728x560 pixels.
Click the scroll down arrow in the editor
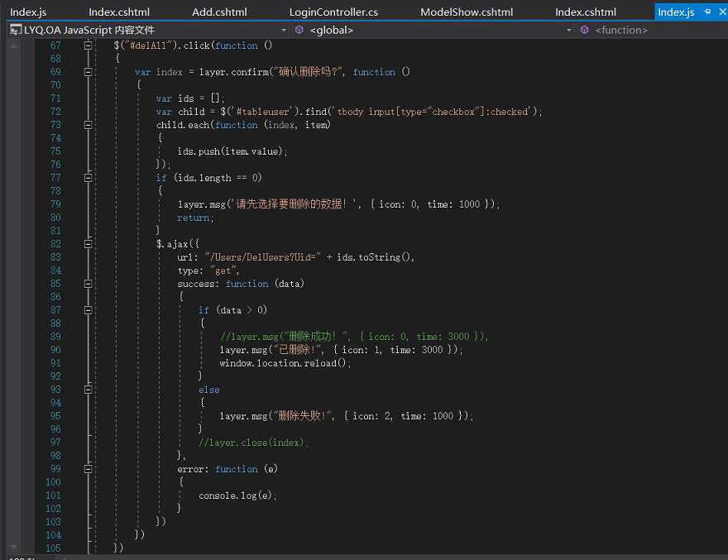coord(14,547)
